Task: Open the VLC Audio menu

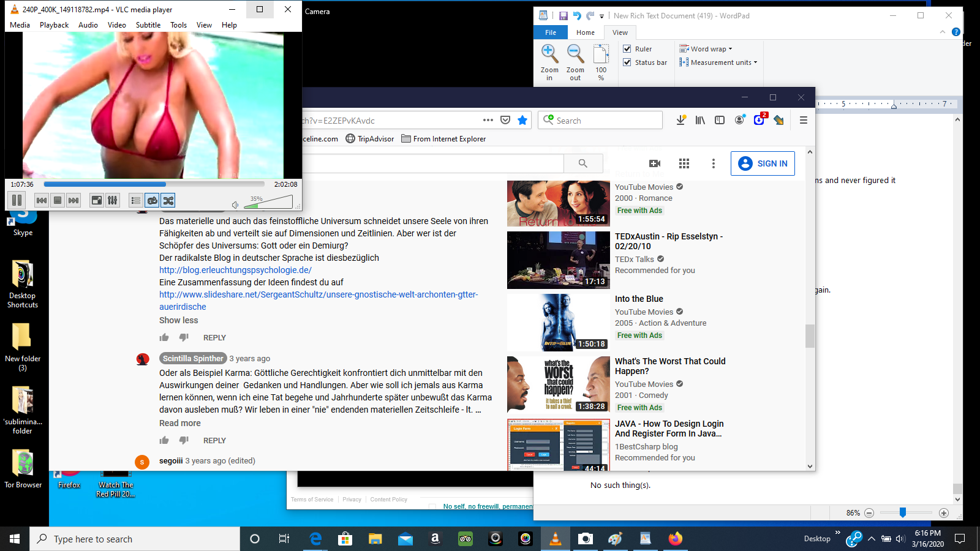Action: click(x=88, y=25)
